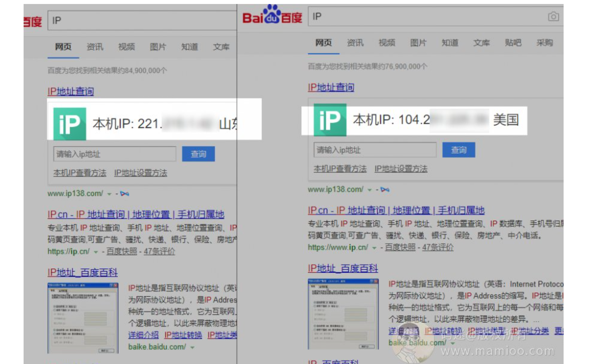Image resolution: width=604 pixels, height=364 pixels.
Task: Open the Baike thumbnail image in the right window
Action: (343, 314)
